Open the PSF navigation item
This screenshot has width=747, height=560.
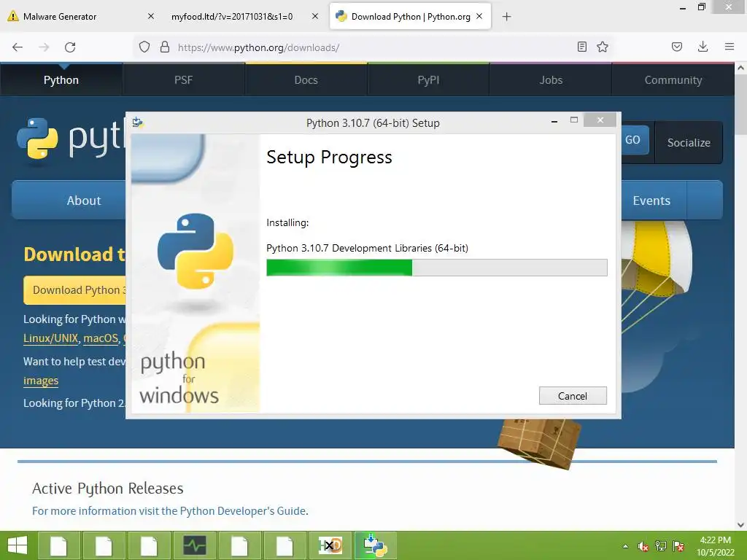point(183,80)
